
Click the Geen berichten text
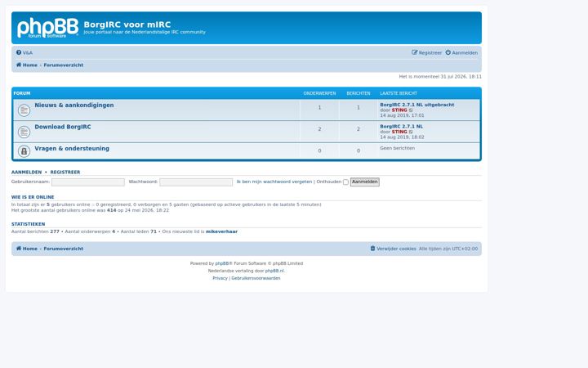pos(398,148)
